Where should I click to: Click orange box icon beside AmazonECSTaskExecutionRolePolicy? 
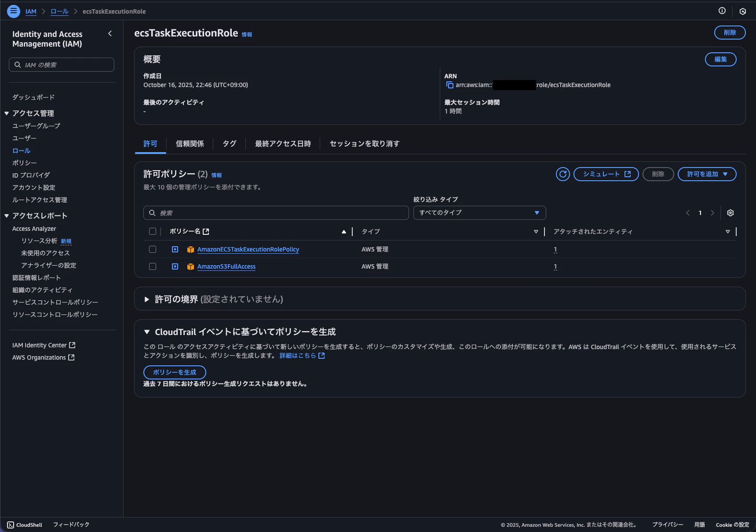tap(190, 249)
